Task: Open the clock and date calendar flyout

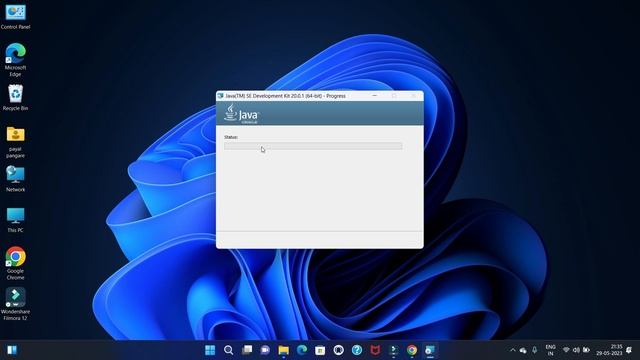Action: (609, 350)
